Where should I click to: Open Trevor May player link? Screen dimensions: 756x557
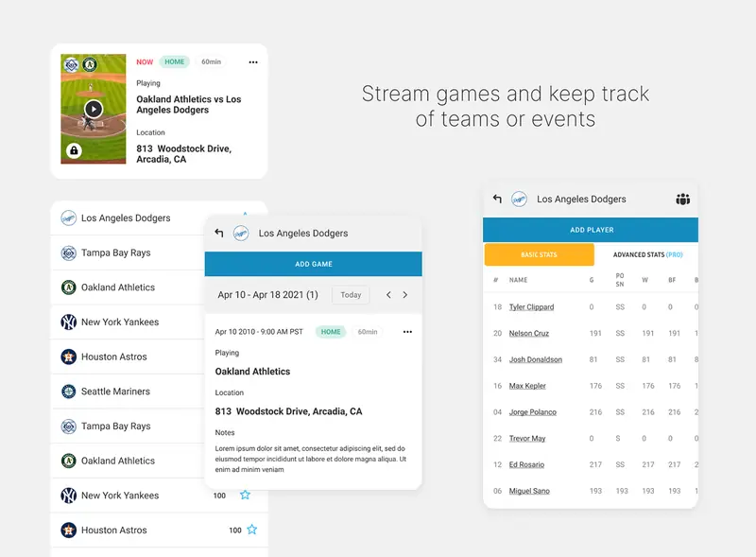tap(527, 439)
